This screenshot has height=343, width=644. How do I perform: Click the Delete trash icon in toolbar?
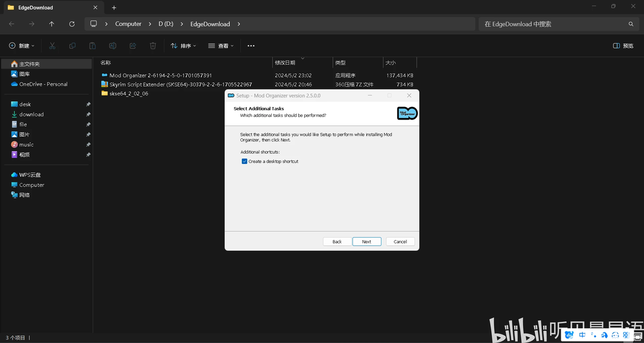tap(153, 45)
